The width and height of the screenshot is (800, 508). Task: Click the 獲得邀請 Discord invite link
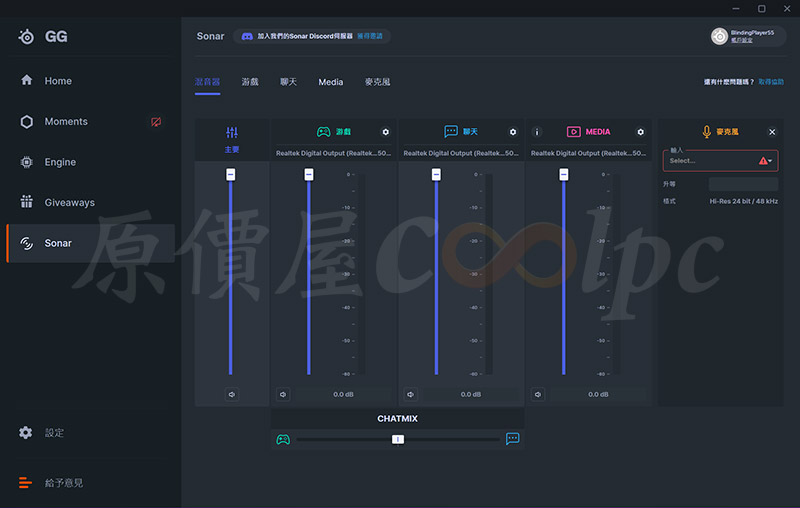(x=369, y=36)
